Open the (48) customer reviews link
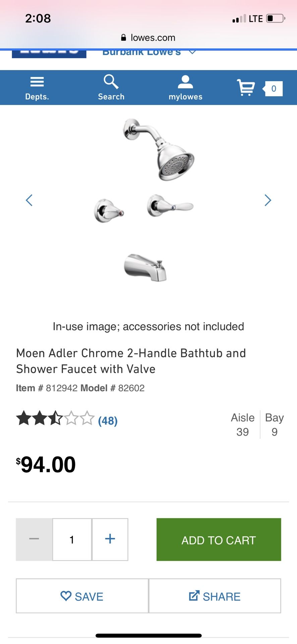Screen dimensions: 297x644 (x=107, y=421)
